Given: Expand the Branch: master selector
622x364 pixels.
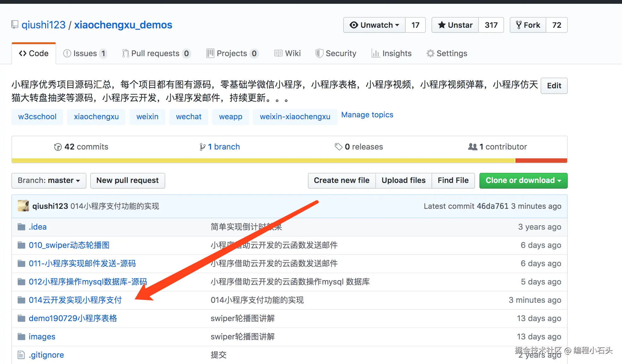Looking at the screenshot, I should click(x=49, y=180).
